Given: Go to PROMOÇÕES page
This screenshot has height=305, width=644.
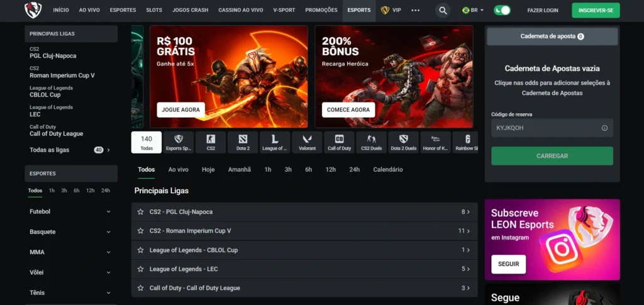Looking at the screenshot, I should tap(321, 10).
